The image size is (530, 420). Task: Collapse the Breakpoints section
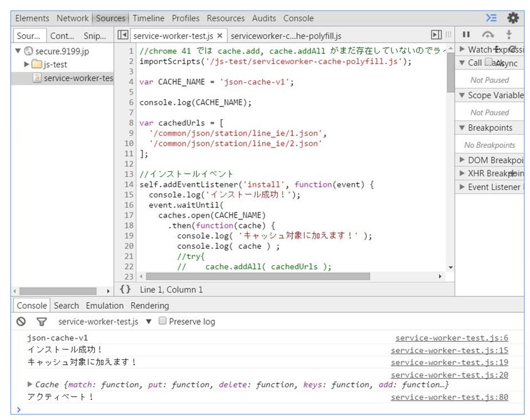click(x=462, y=128)
